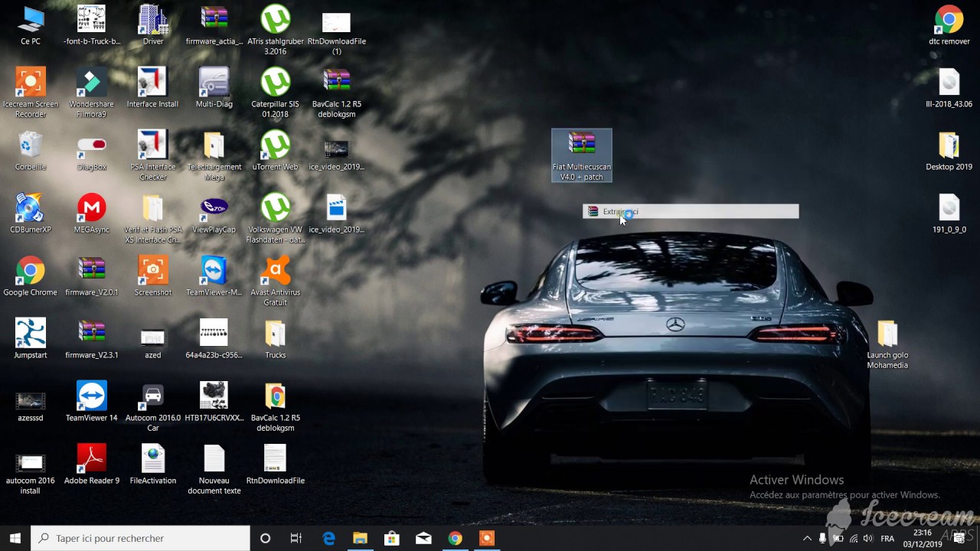Select the Trucks folder
This screenshot has height=551, width=980.
pos(276,339)
